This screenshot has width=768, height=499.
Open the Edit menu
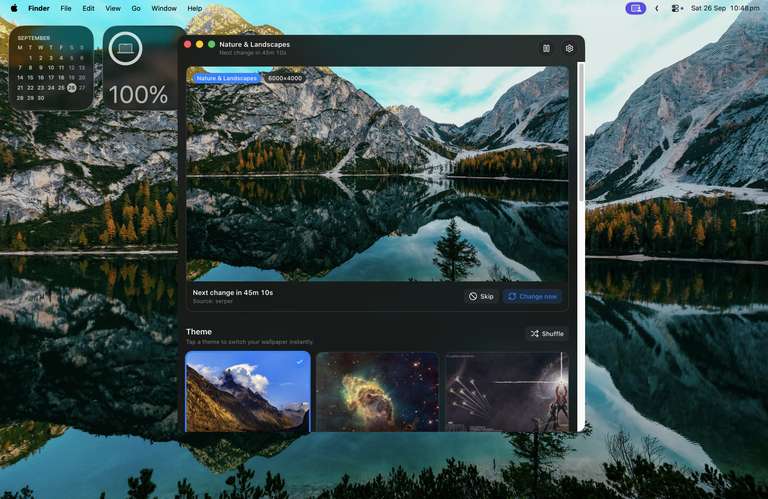coord(88,8)
